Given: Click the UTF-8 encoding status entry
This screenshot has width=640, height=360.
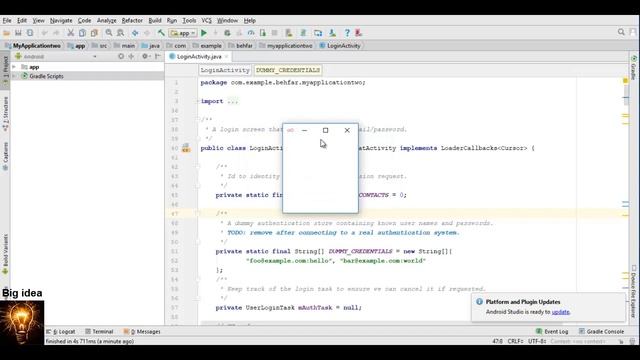Looking at the screenshot, I should pyautogui.click(x=537, y=341).
